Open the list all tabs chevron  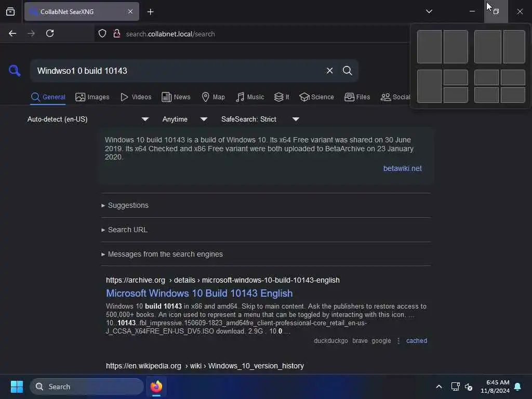429,11
